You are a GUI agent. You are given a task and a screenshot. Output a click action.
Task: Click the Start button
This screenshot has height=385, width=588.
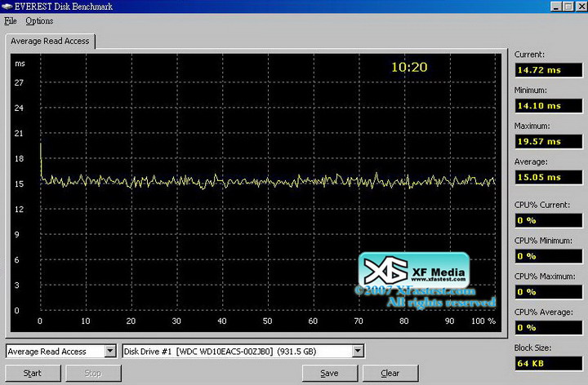33,373
